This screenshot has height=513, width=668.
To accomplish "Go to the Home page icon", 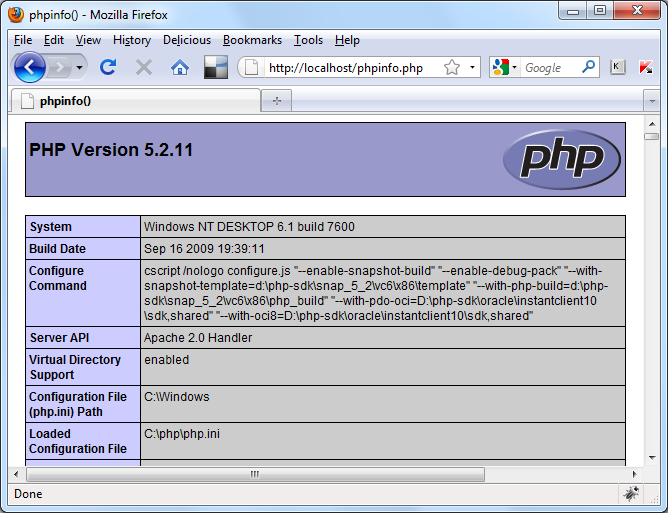I will point(180,67).
